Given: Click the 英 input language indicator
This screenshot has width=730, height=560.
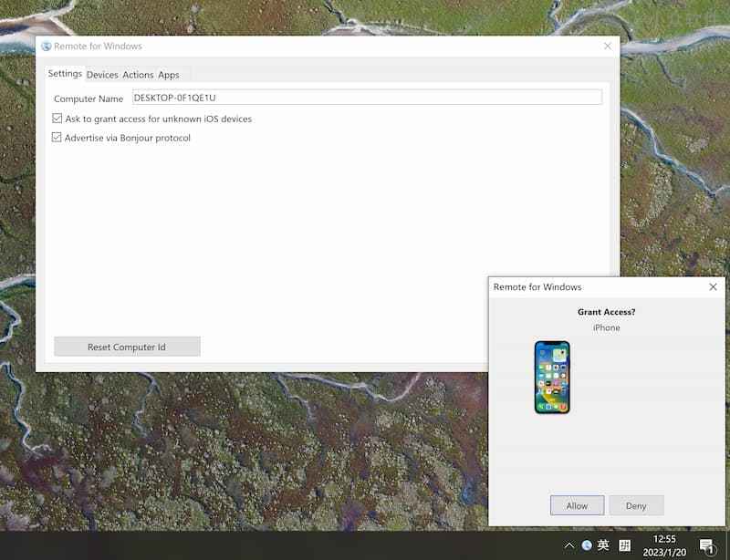Looking at the screenshot, I should [603, 545].
